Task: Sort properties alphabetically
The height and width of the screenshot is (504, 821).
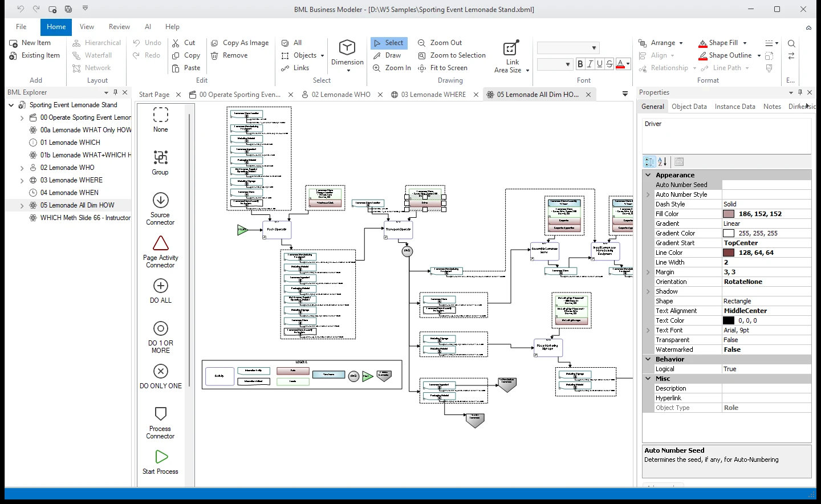Action: tap(662, 162)
